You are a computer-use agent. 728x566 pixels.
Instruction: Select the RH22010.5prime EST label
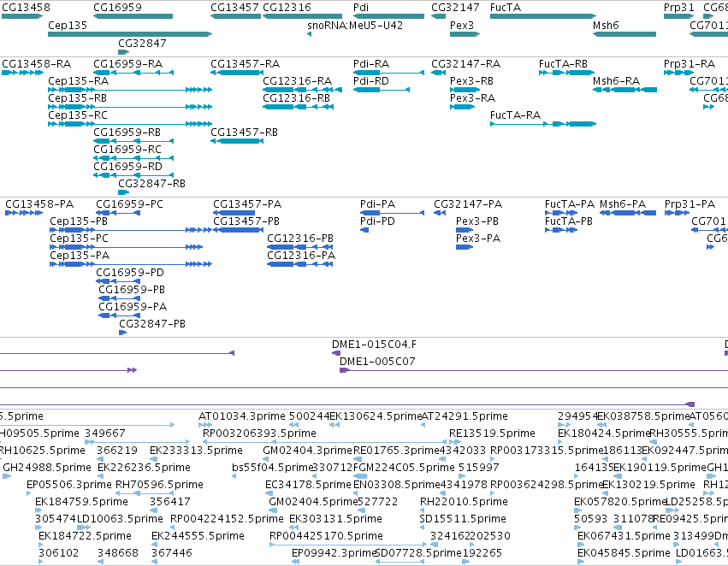point(464,502)
